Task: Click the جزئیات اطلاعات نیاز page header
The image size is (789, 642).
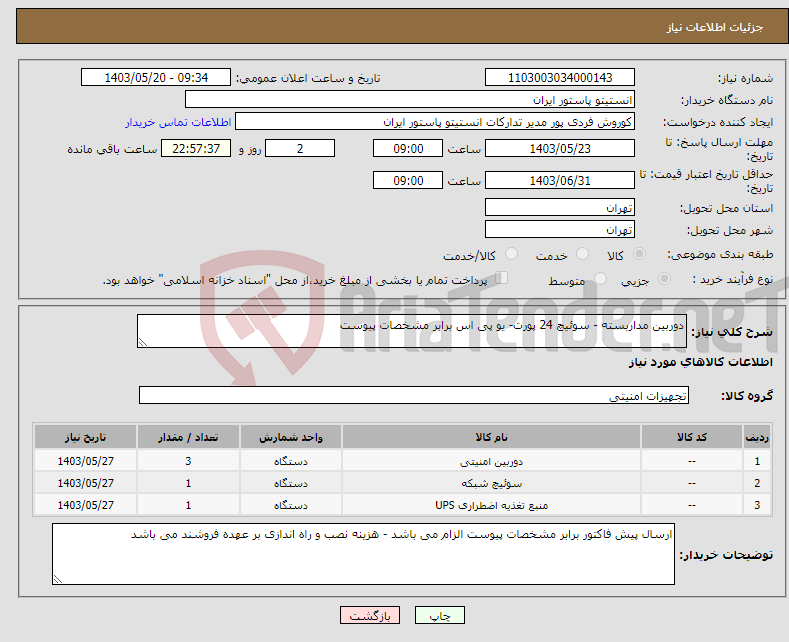Action: [x=715, y=27]
